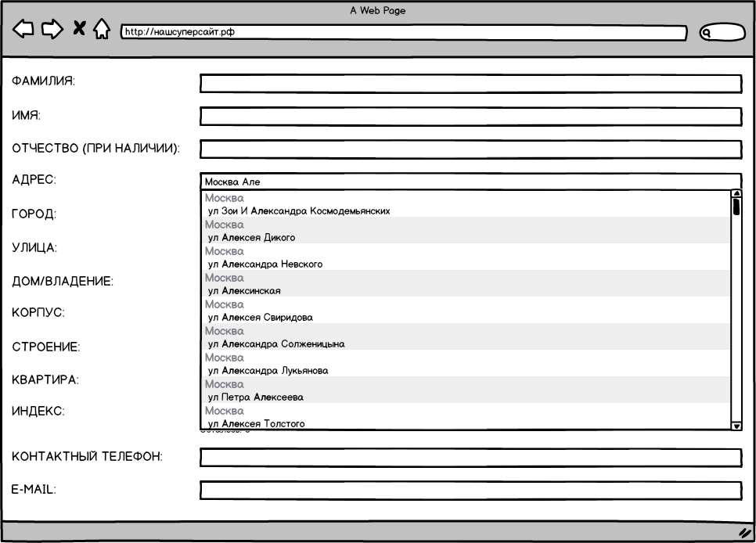
Task: Click the ДОМ/ВЛАДЕНИЕ label
Action: coord(63,281)
